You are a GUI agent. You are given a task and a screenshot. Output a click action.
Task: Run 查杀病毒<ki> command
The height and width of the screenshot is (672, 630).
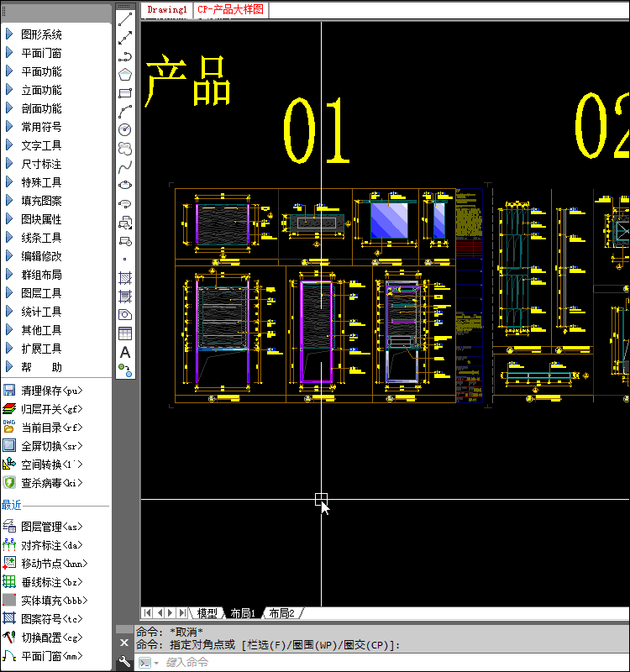43,482
